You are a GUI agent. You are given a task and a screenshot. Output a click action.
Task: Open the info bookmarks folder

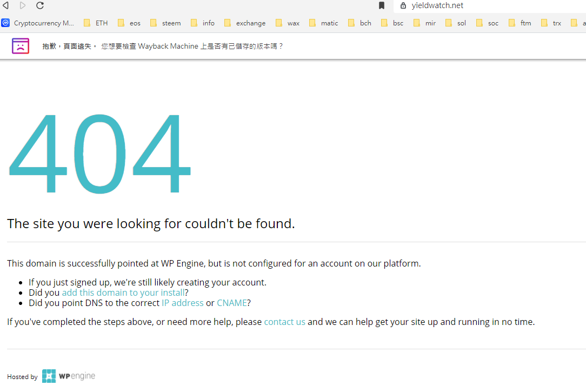203,23
